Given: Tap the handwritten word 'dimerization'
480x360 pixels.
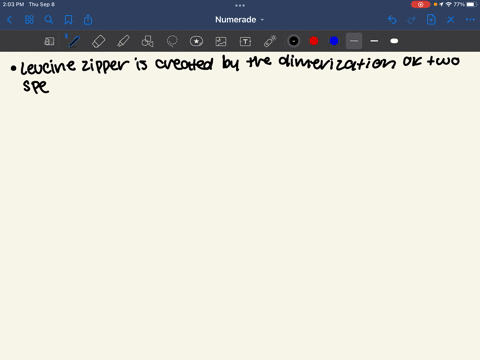Looking at the screenshot, I should [x=337, y=62].
